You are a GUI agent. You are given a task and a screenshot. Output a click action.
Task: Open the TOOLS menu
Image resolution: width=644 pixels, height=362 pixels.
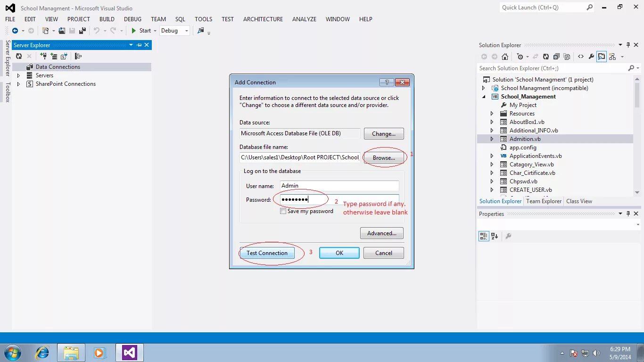point(203,19)
